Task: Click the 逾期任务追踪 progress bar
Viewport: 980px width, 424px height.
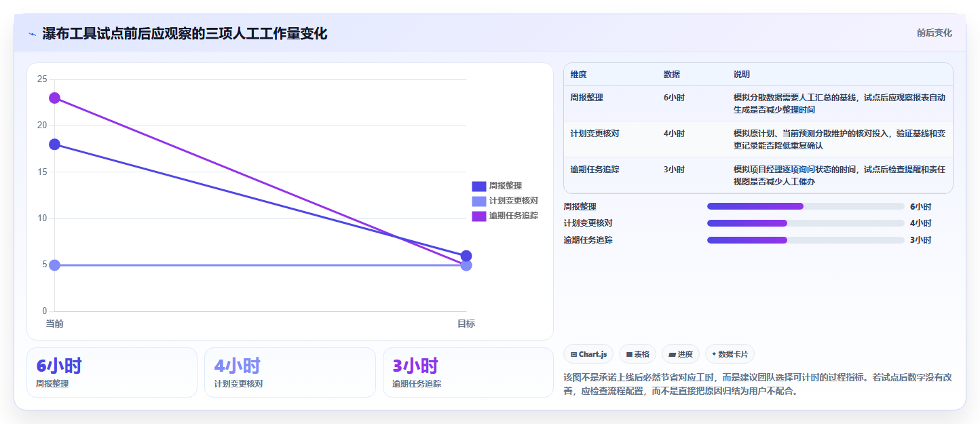Action: coord(806,240)
